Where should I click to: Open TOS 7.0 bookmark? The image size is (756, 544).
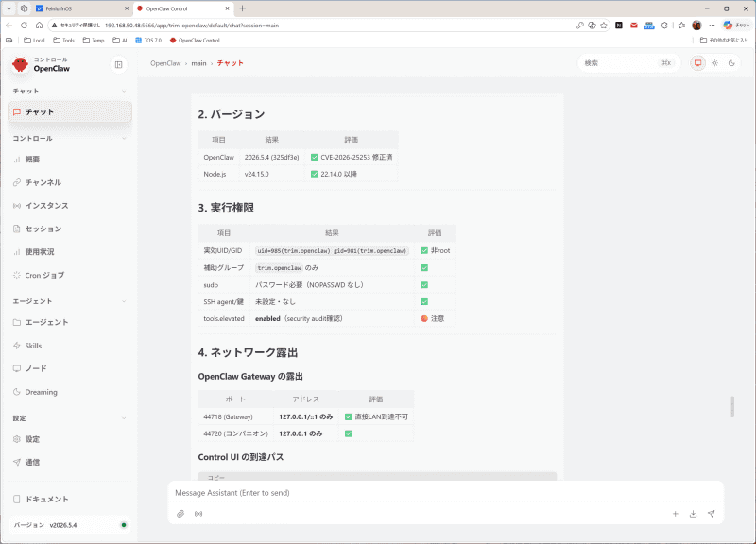pyautogui.click(x=148, y=41)
